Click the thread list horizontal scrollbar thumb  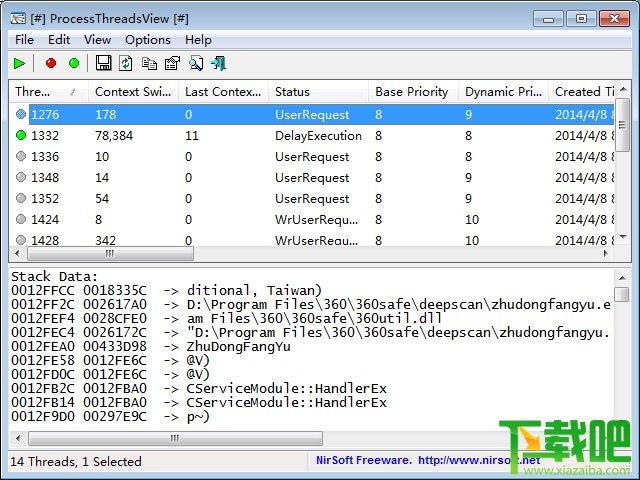click(x=110, y=253)
